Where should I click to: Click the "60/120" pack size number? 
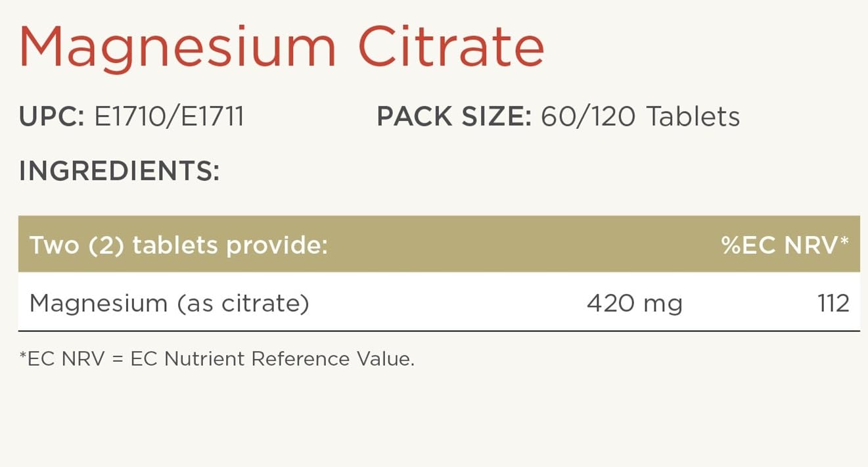pos(588,117)
